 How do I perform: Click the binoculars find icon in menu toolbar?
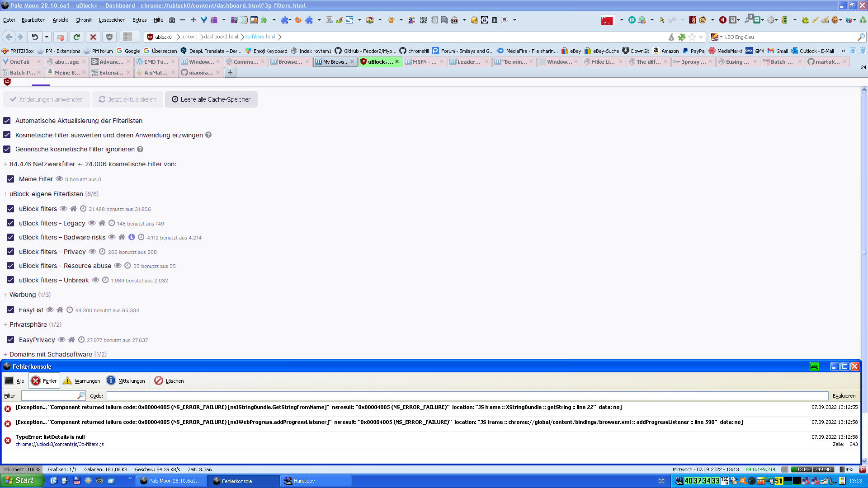172,20
